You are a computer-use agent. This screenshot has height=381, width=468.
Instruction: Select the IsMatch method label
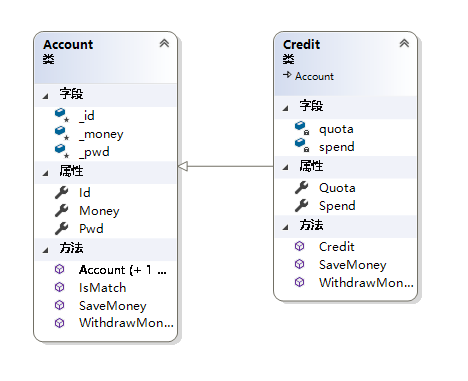(103, 288)
